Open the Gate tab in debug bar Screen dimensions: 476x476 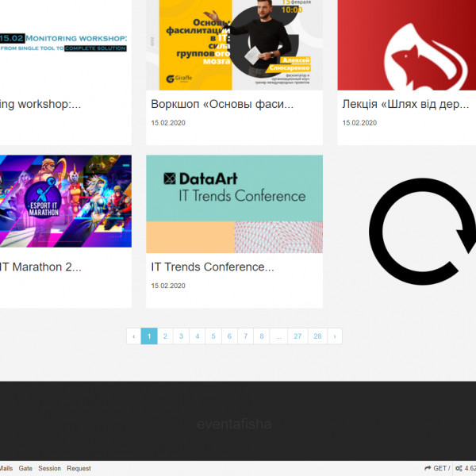25,469
